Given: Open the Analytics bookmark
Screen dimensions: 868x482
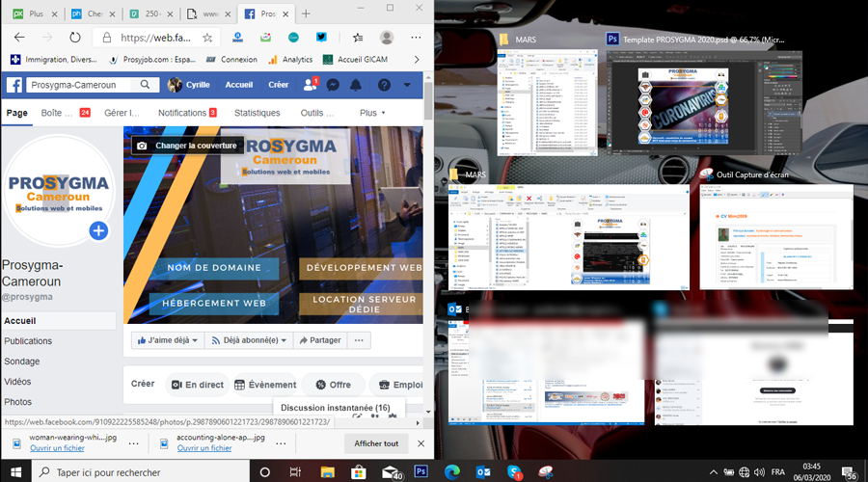Looking at the screenshot, I should [290, 59].
